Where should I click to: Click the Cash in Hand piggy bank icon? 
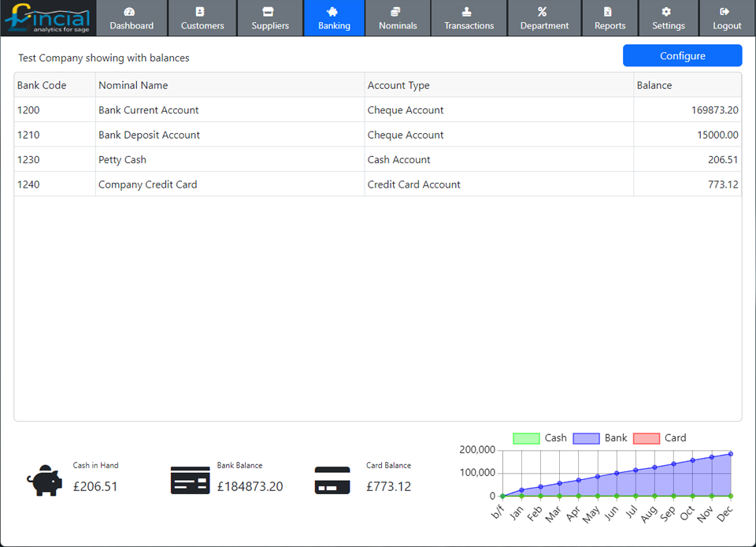[x=44, y=481]
